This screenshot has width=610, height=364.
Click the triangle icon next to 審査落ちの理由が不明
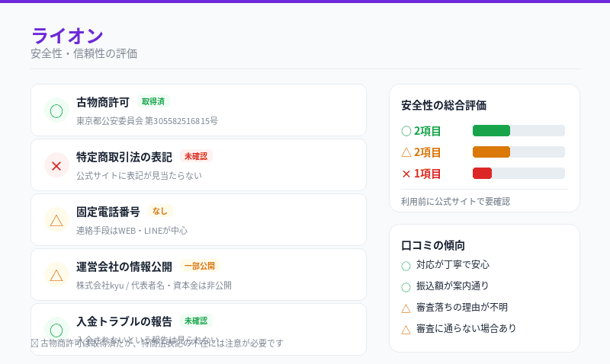click(406, 308)
